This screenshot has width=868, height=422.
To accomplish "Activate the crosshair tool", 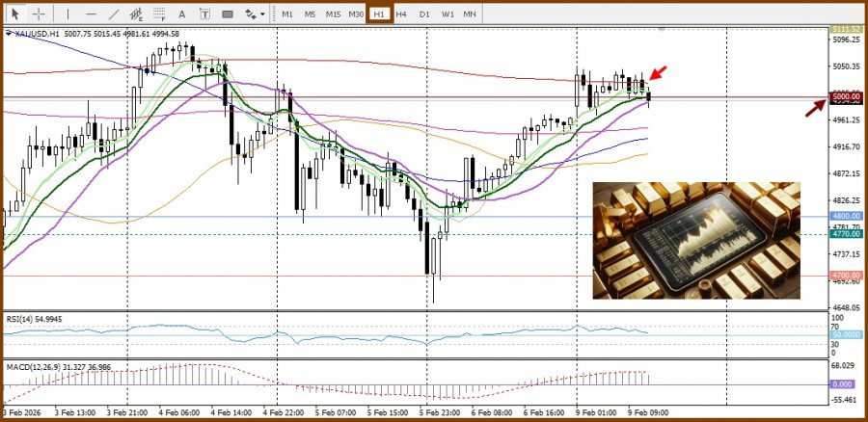I will tap(39, 13).
